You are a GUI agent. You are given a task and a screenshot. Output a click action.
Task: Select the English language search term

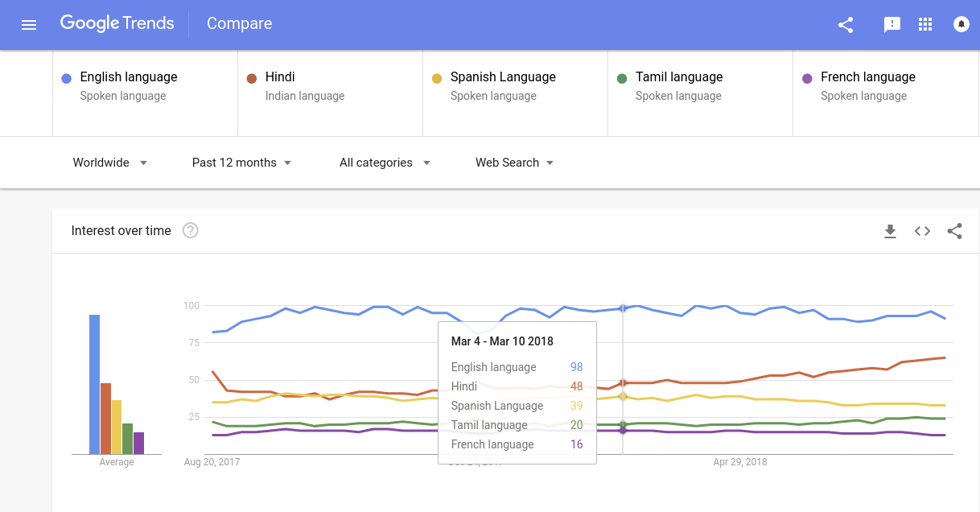pyautogui.click(x=129, y=77)
